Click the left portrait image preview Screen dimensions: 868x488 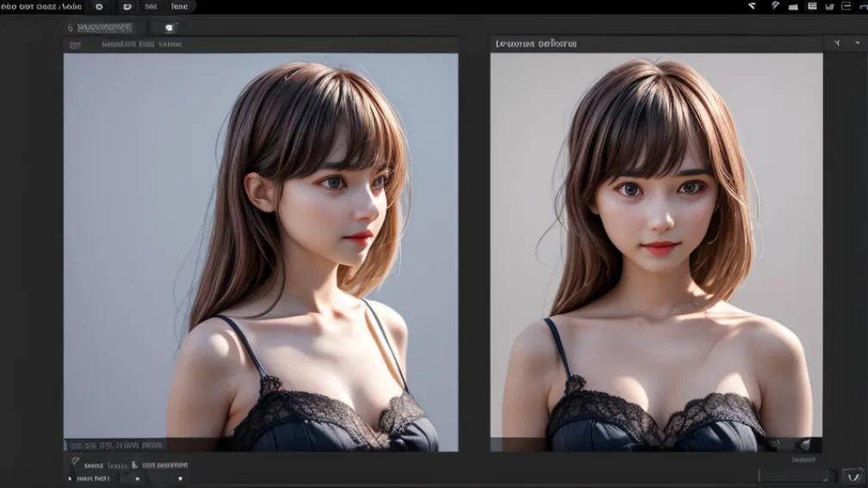(261, 251)
